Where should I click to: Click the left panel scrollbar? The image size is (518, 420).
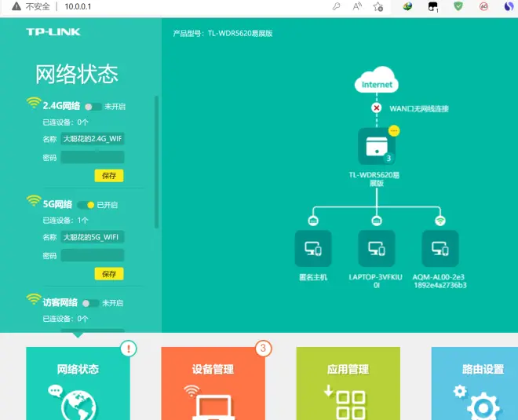(x=156, y=162)
